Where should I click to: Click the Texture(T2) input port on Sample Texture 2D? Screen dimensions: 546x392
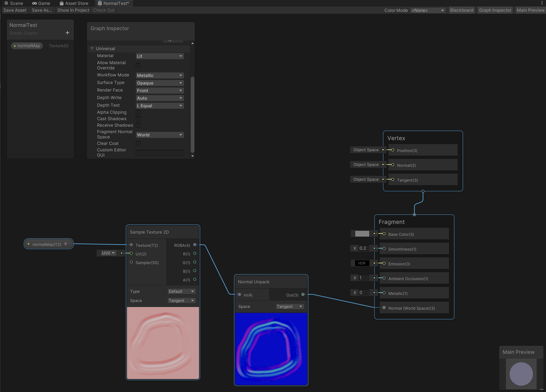(x=131, y=245)
